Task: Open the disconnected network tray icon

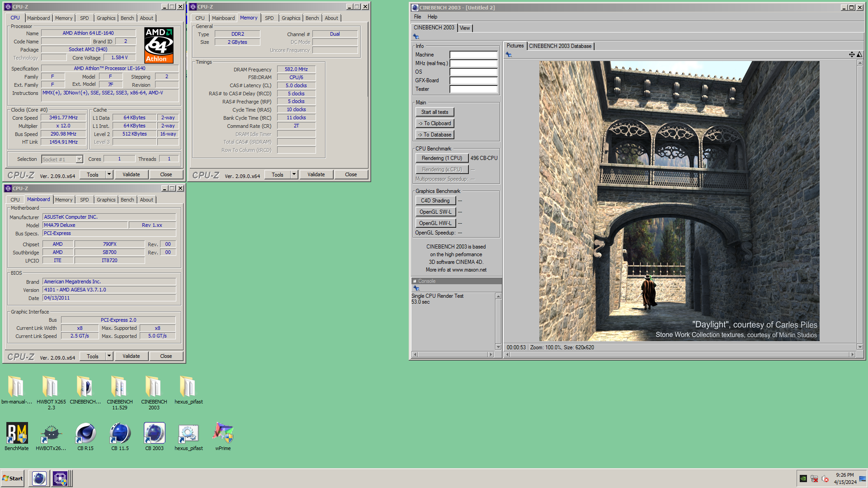Action: pos(814,479)
